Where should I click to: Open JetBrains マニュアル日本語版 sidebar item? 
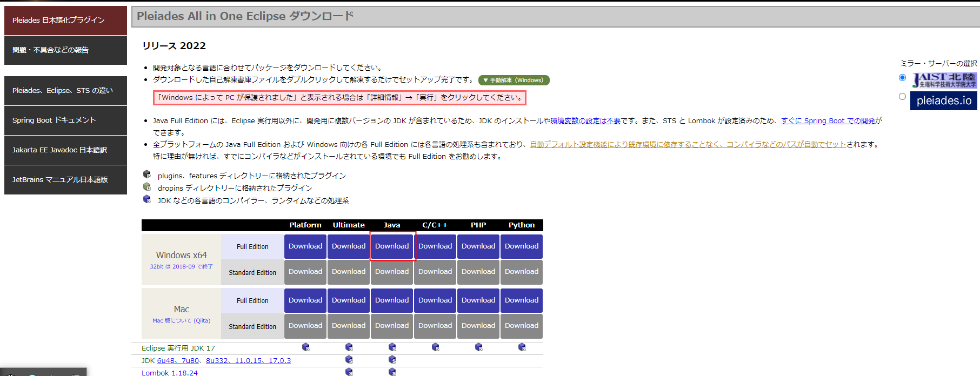65,180
